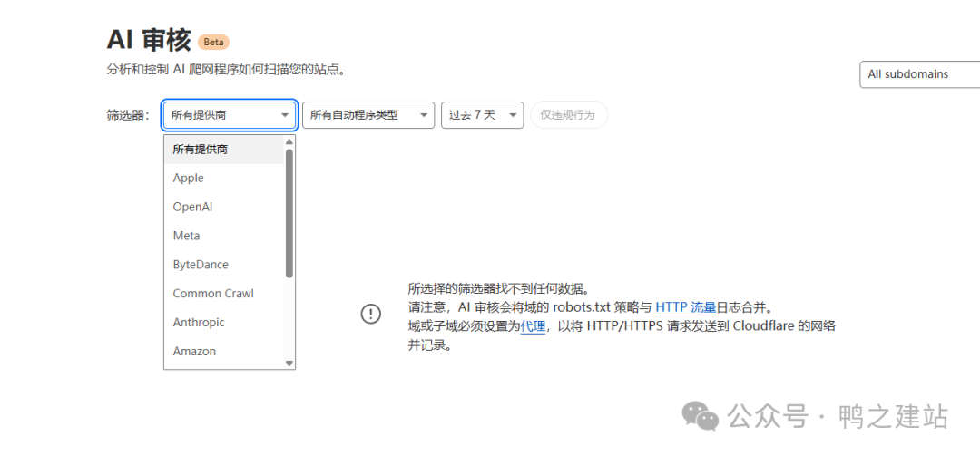
Task: Open the All subdomains selector
Action: pos(919,74)
